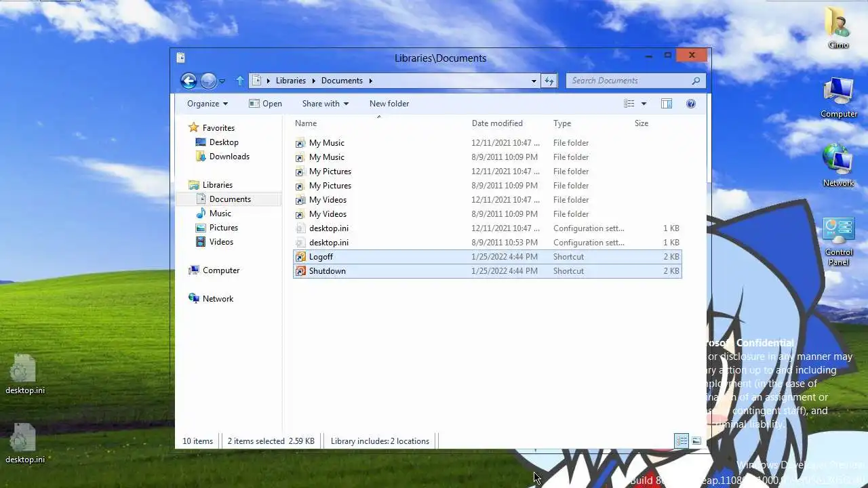
Task: Select Desktop under Favorites
Action: pyautogui.click(x=217, y=142)
